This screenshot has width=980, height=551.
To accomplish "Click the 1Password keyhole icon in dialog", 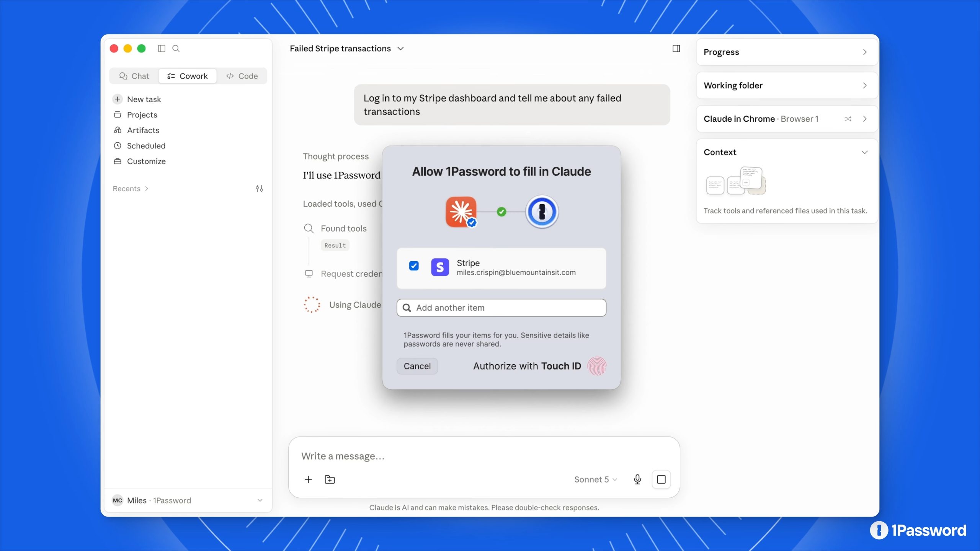I will pos(542,212).
